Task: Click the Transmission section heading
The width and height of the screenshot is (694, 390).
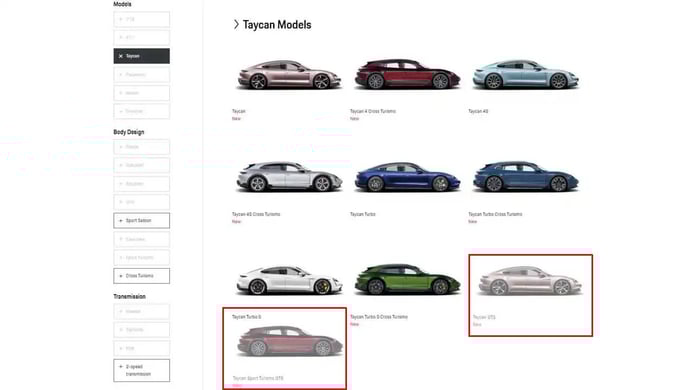Action: pos(129,296)
